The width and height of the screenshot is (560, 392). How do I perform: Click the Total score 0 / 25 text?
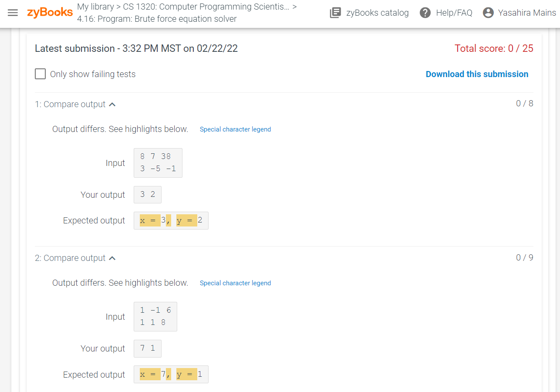494,48
